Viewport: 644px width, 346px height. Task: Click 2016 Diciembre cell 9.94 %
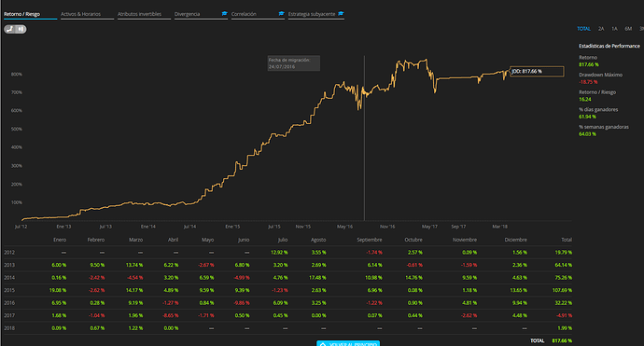[x=520, y=303]
